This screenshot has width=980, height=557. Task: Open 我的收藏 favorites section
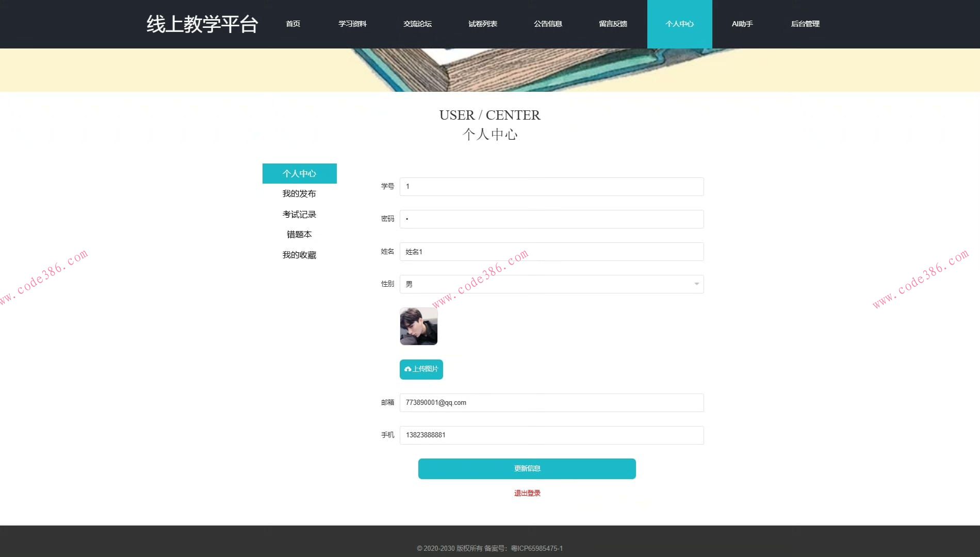coord(299,255)
